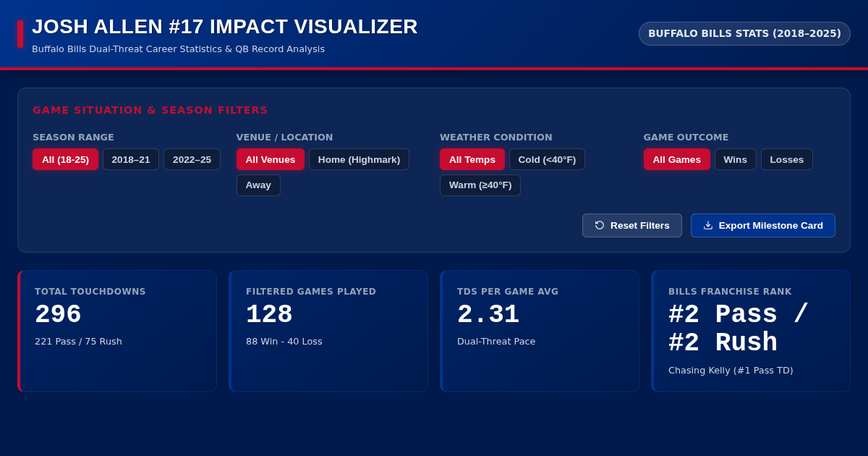868x456 pixels.
Task: Click the Game Outcome label
Action: tap(686, 138)
